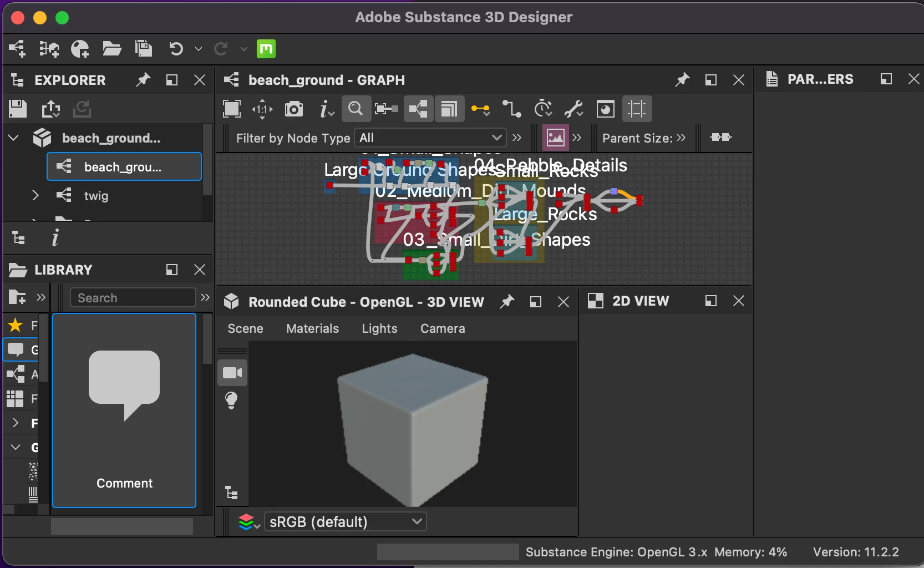Expand Library search overflow options
Image resolution: width=924 pixels, height=568 pixels.
(205, 297)
